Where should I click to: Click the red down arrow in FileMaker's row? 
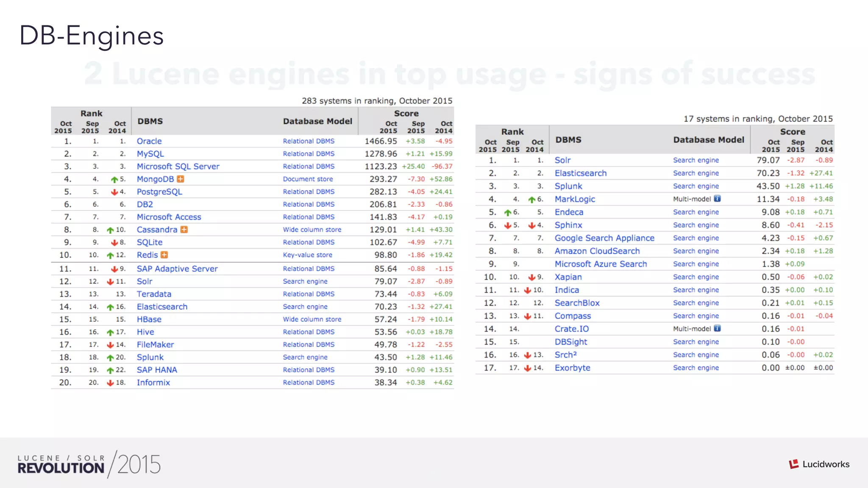110,345
